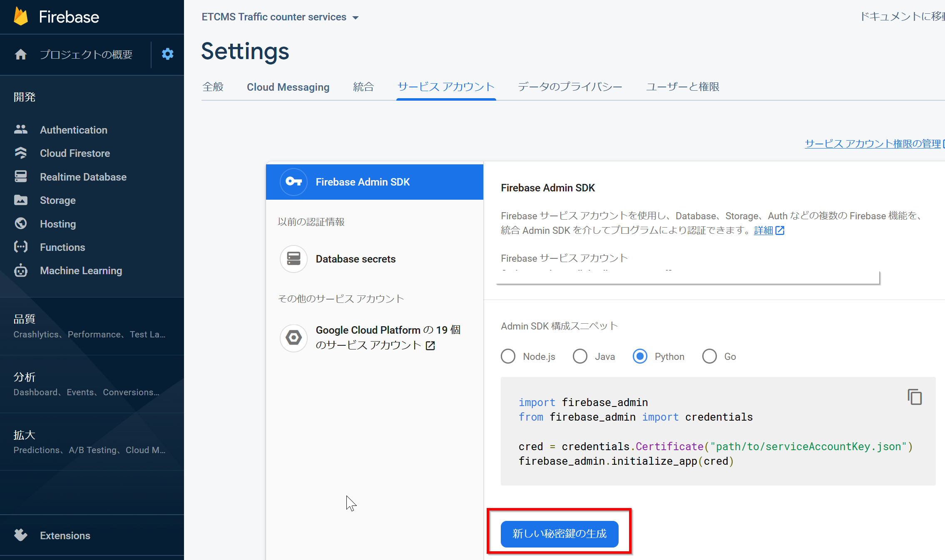Open Functions settings

[62, 247]
